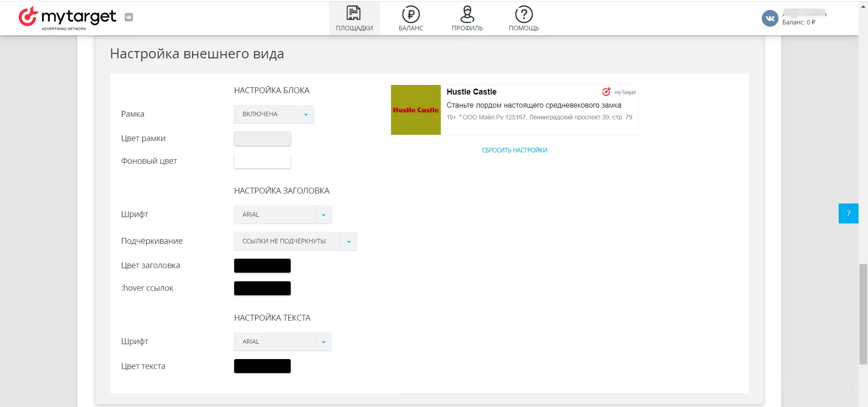Viewport: 868px width, 407px height.
Task: Open the Фоновый цвет white swatch
Action: point(262,161)
